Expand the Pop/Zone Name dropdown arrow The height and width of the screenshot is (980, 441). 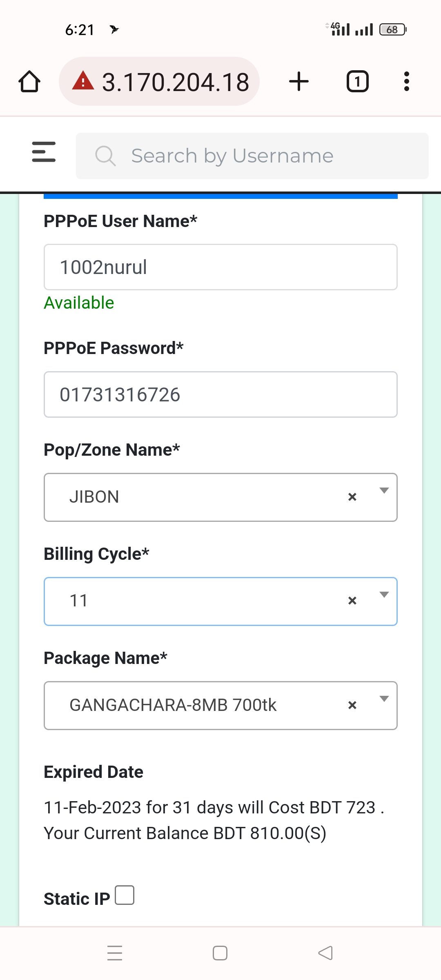tap(384, 490)
